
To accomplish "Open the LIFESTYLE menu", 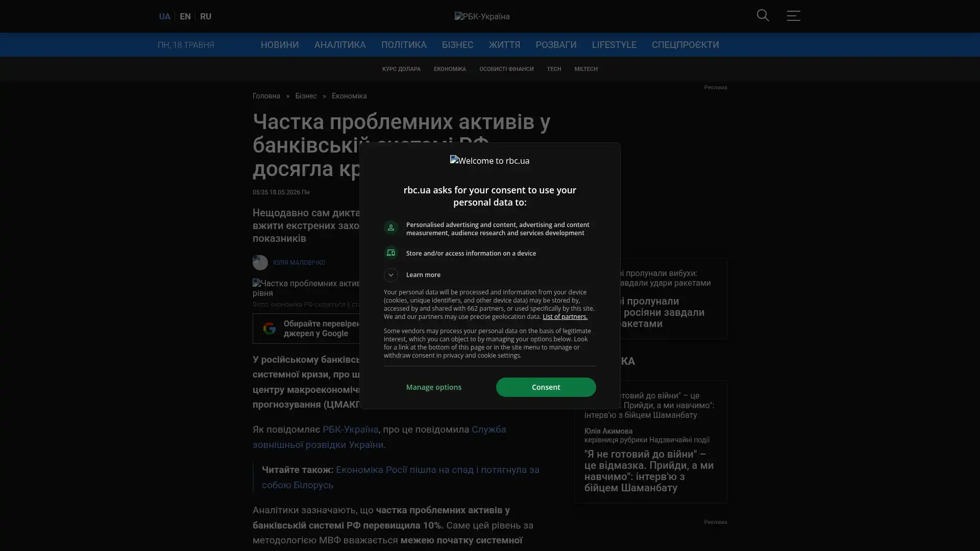I will (614, 45).
